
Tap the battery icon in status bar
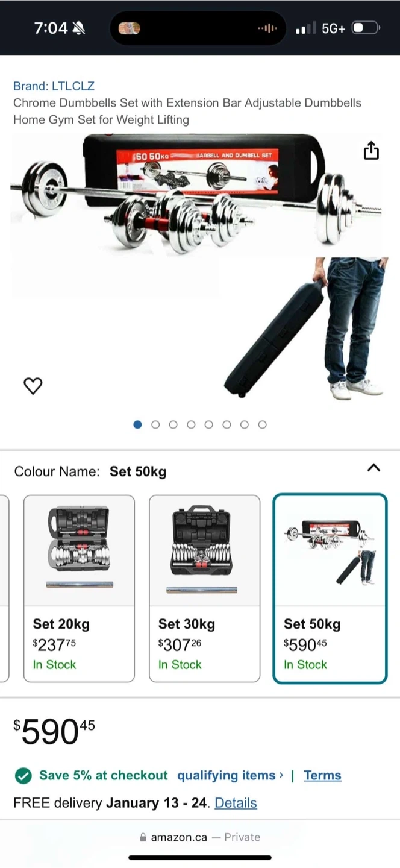(366, 28)
